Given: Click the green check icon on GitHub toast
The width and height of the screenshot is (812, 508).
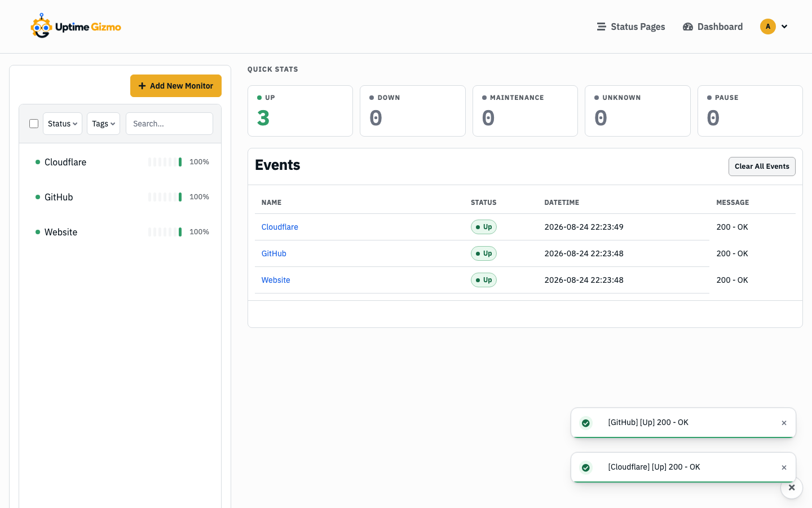Looking at the screenshot, I should pyautogui.click(x=586, y=423).
